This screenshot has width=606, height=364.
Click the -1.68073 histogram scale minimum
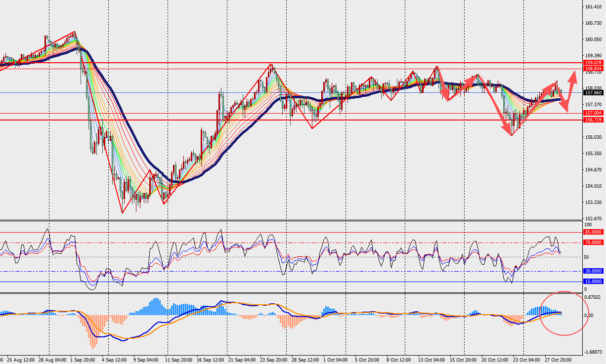point(594,352)
